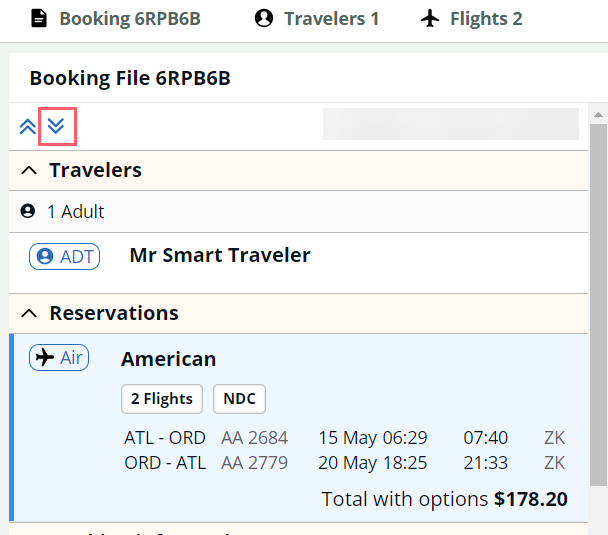Collapse the Travelers section
This screenshot has width=608, height=535.
(x=29, y=170)
